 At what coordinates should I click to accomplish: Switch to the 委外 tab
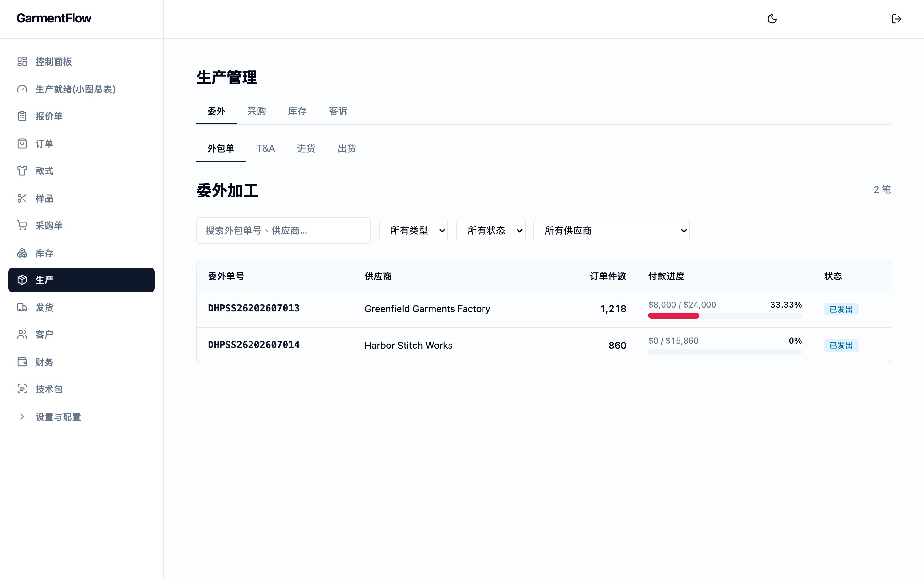pyautogui.click(x=217, y=111)
